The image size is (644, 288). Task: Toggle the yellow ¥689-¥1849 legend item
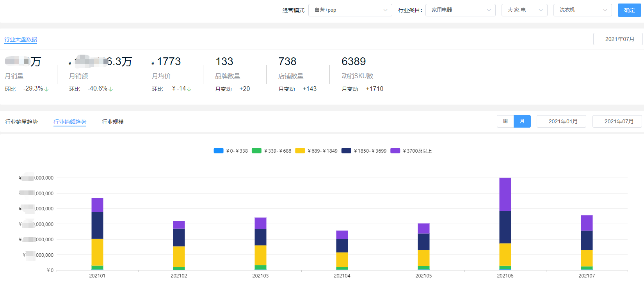[316, 151]
